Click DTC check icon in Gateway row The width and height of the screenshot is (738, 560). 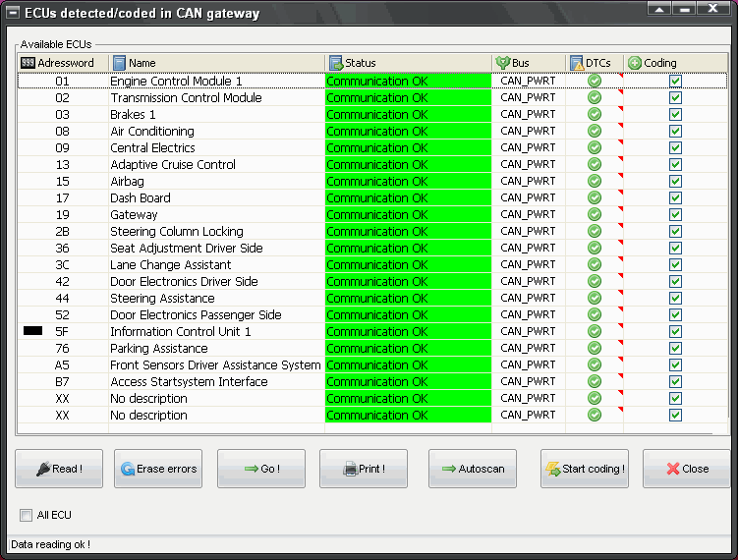click(x=595, y=214)
